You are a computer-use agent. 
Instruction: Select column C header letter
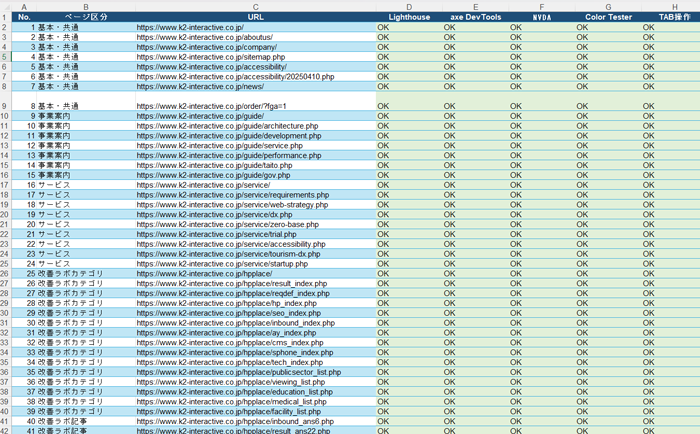coord(255,7)
